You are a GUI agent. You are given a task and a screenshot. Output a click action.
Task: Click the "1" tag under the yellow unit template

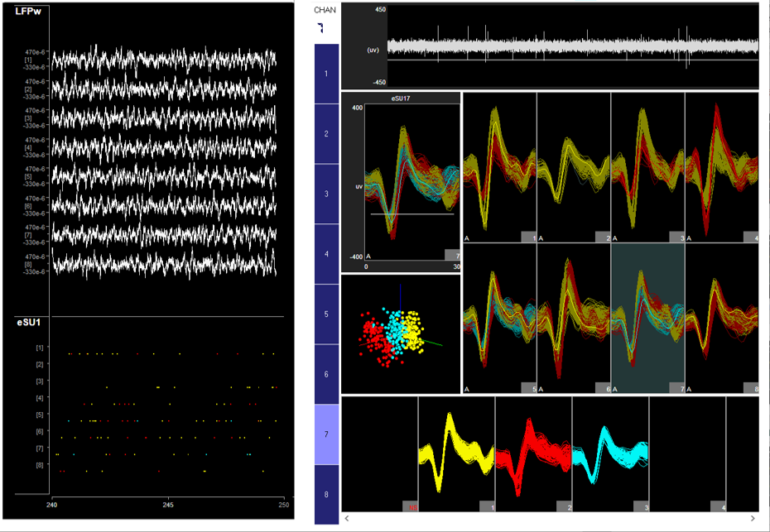tap(491, 507)
